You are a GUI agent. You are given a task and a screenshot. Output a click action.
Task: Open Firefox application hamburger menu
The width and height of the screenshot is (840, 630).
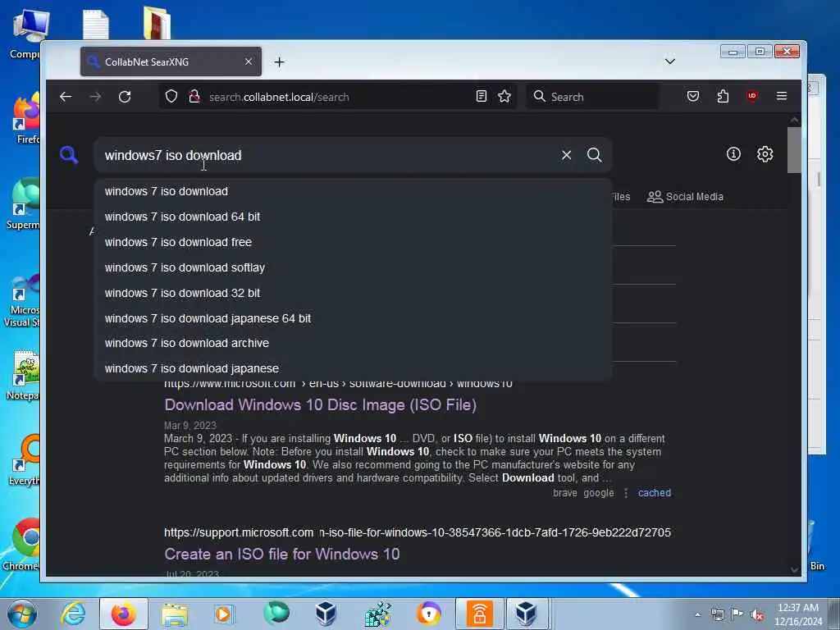coord(782,97)
